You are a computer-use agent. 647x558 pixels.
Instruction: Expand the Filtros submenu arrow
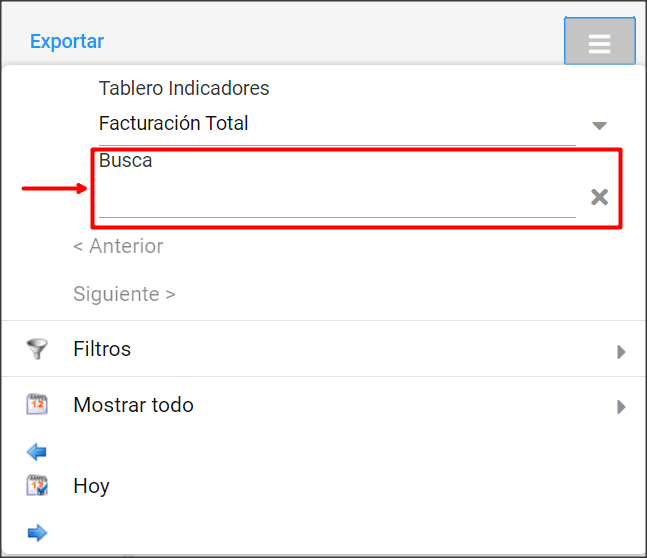point(621,352)
